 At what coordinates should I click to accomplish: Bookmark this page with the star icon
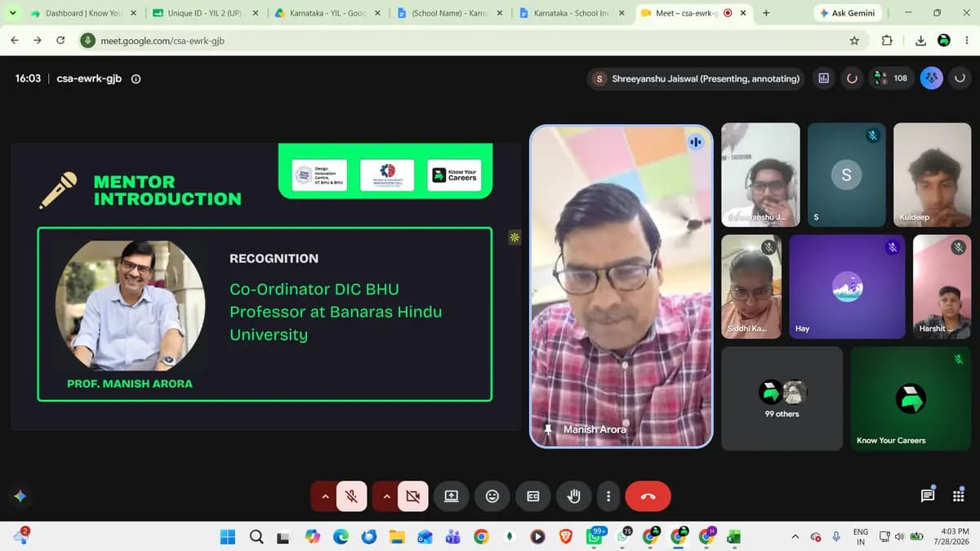[x=854, y=40]
